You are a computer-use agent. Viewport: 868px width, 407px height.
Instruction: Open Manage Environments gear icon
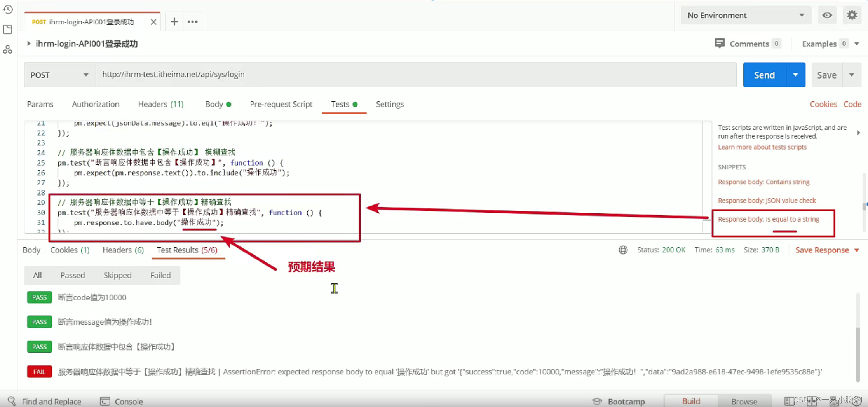coord(852,15)
